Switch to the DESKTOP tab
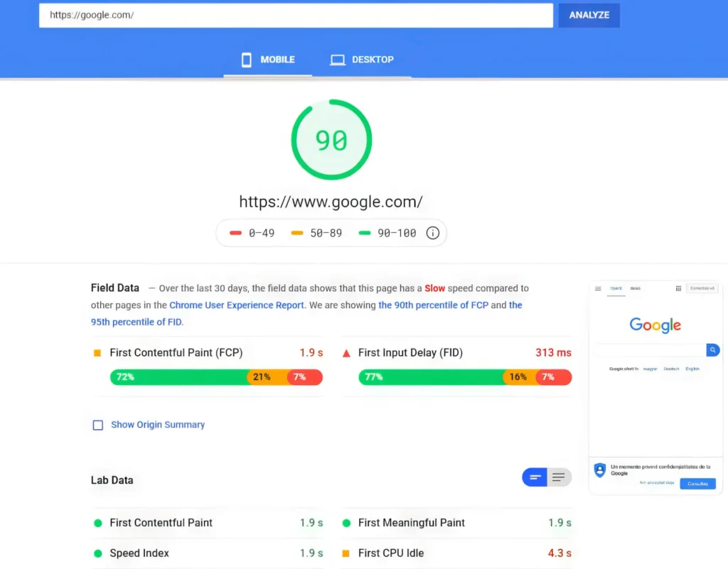Viewport: 728px width, 569px height. 362,60
